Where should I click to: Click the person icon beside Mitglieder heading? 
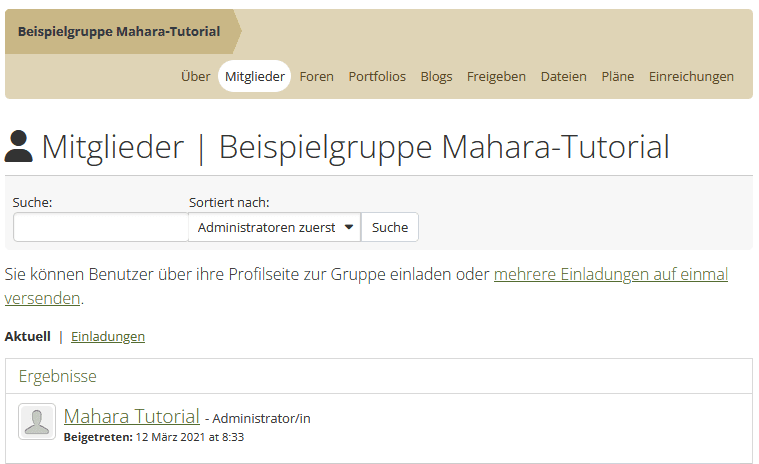(18, 146)
